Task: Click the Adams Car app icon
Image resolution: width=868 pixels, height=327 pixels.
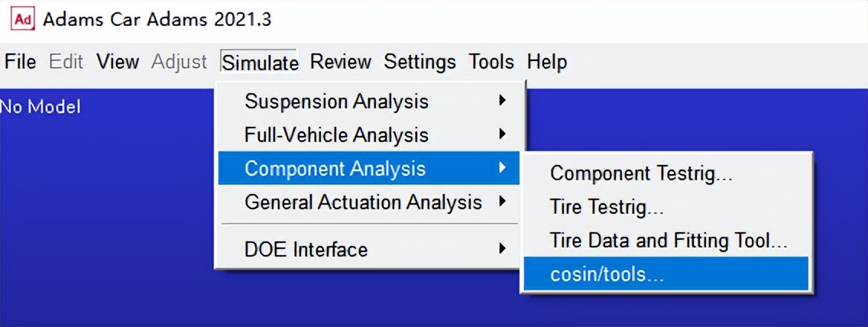Action: [24, 19]
